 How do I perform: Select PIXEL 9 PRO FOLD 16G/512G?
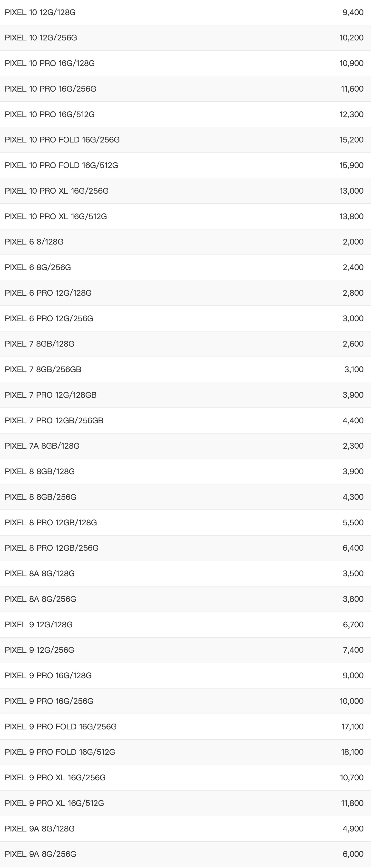(60, 752)
